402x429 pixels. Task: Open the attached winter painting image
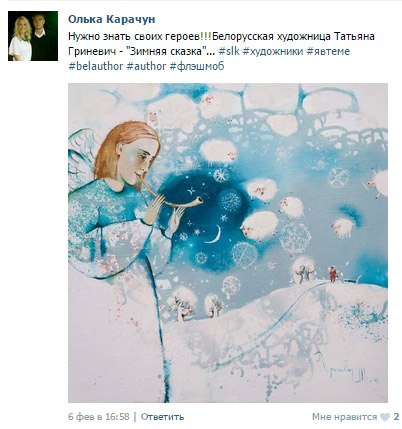(x=228, y=243)
